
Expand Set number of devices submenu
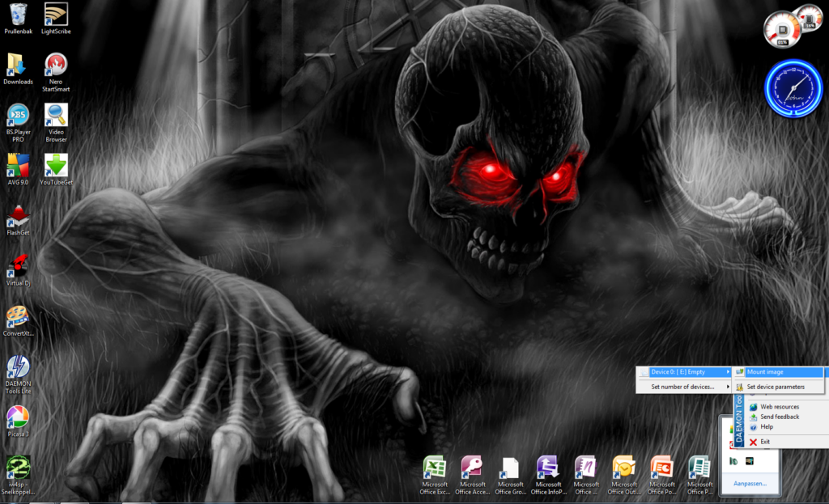click(683, 387)
